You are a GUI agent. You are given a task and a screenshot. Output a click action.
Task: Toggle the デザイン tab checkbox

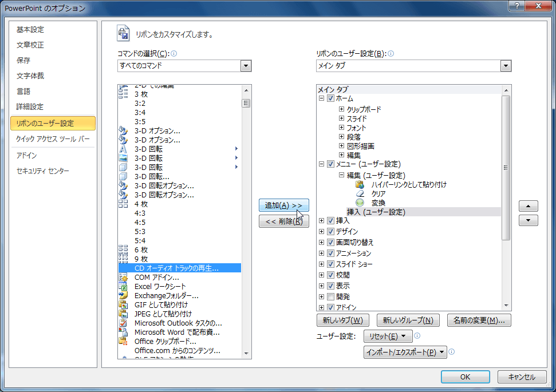pos(330,231)
